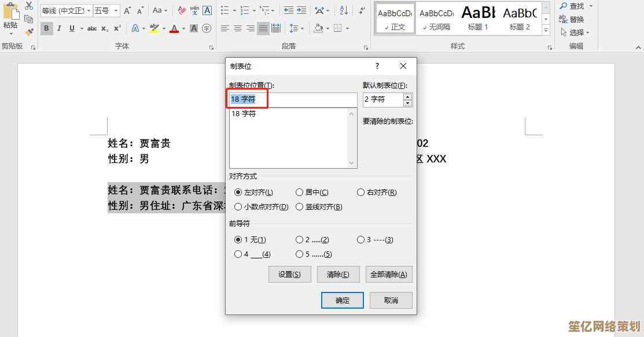Click the Increase Indent icon
The width and height of the screenshot is (644, 337).
tap(301, 10)
